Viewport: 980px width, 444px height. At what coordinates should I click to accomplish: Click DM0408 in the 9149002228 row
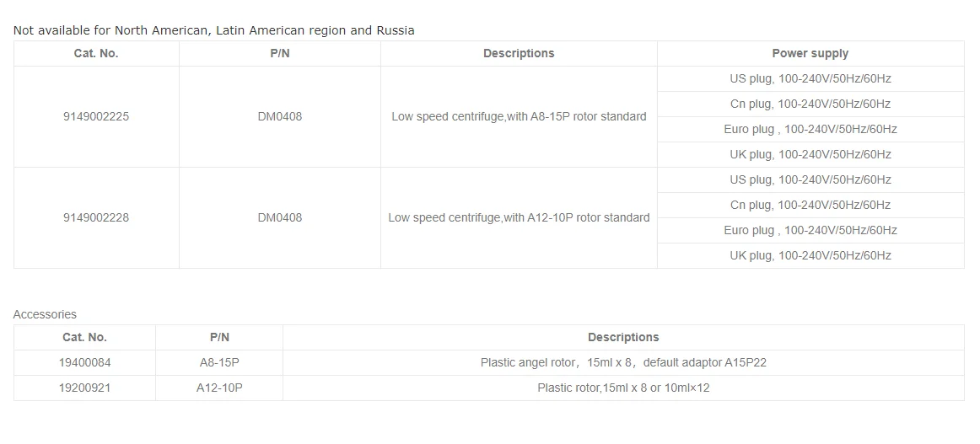(279, 217)
